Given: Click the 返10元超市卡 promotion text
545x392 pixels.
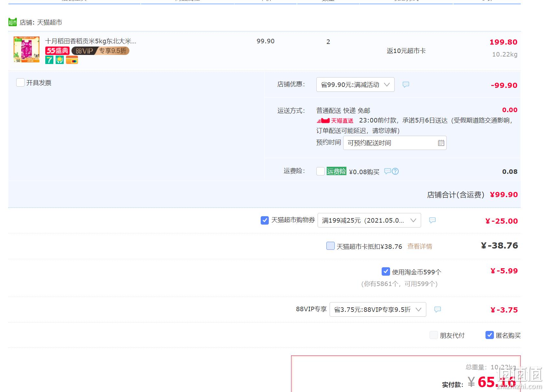Looking at the screenshot, I should click(406, 51).
